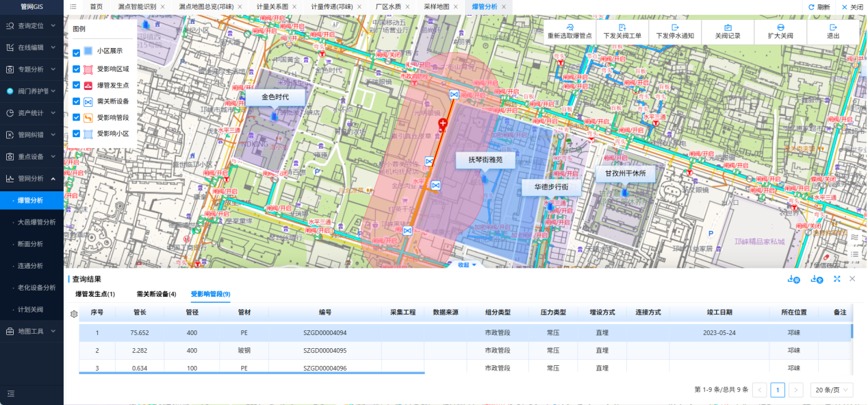Uncheck the 小区展示 legend checkbox
Viewport: 868px width, 405px height.
pyautogui.click(x=77, y=52)
